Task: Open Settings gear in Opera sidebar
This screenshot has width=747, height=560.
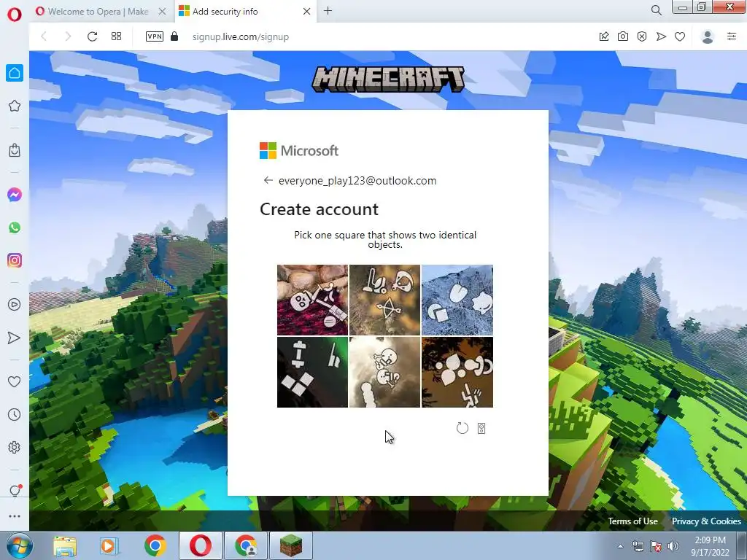Action: [15, 447]
